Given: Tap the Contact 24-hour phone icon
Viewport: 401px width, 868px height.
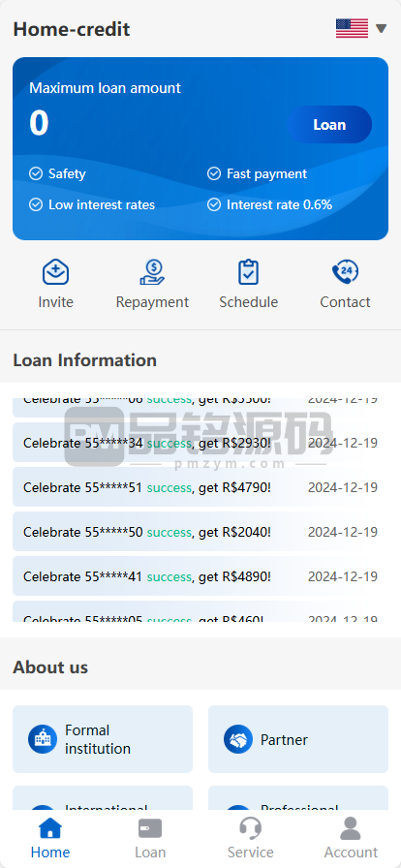Looking at the screenshot, I should [x=345, y=272].
